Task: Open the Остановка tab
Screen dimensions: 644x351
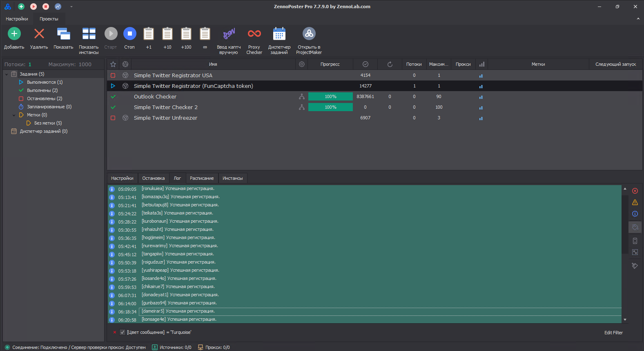Action: (154, 178)
